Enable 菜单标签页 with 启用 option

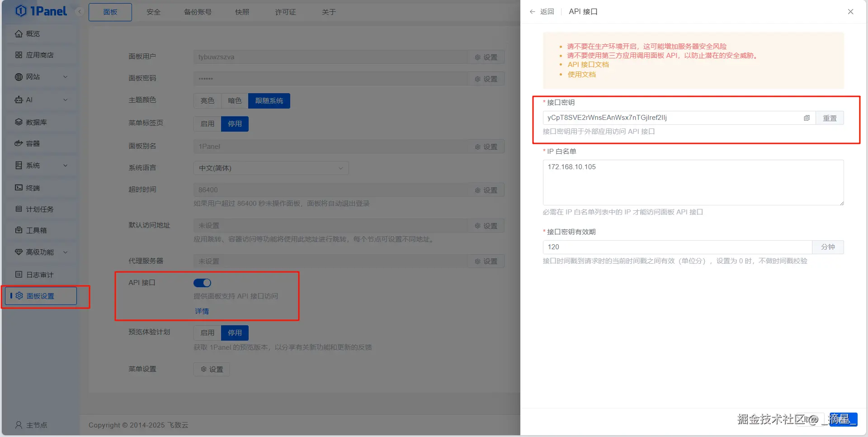[x=208, y=124]
